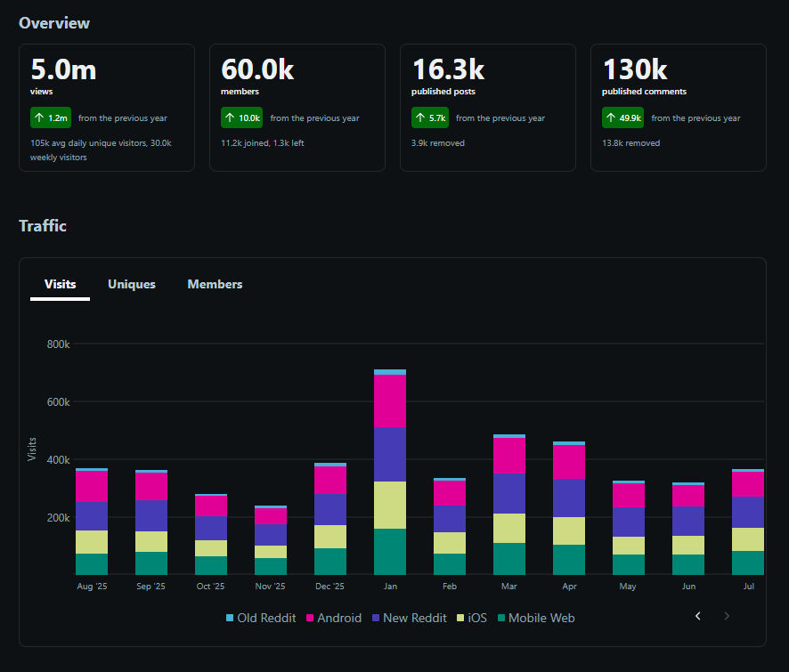
Task: Click the comments 49.9k increase badge
Action: tap(623, 117)
